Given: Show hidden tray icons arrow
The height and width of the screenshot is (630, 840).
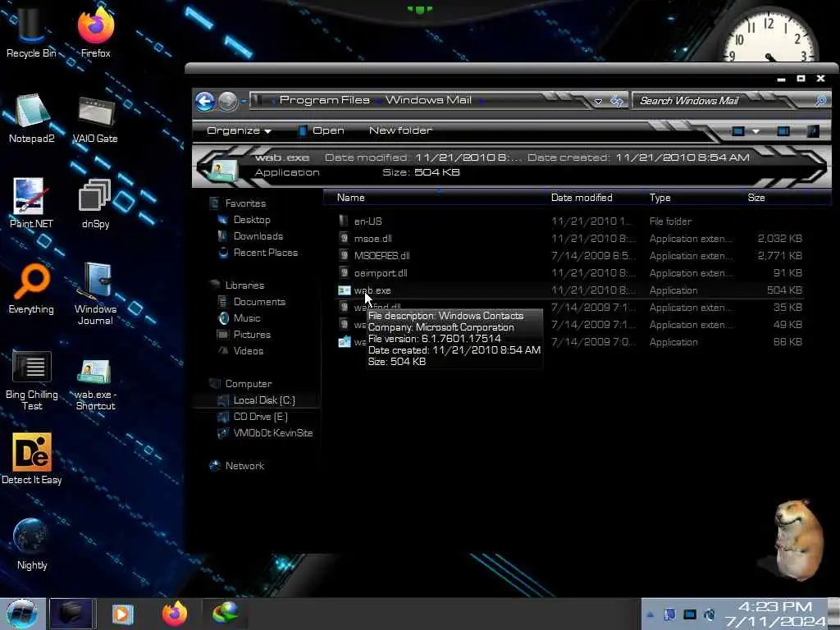Looking at the screenshot, I should pyautogui.click(x=650, y=615).
